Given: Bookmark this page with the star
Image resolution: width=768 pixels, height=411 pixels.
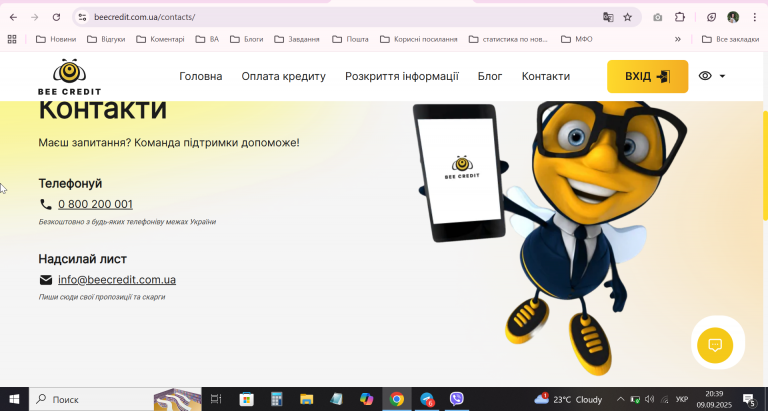Looking at the screenshot, I should tap(627, 17).
